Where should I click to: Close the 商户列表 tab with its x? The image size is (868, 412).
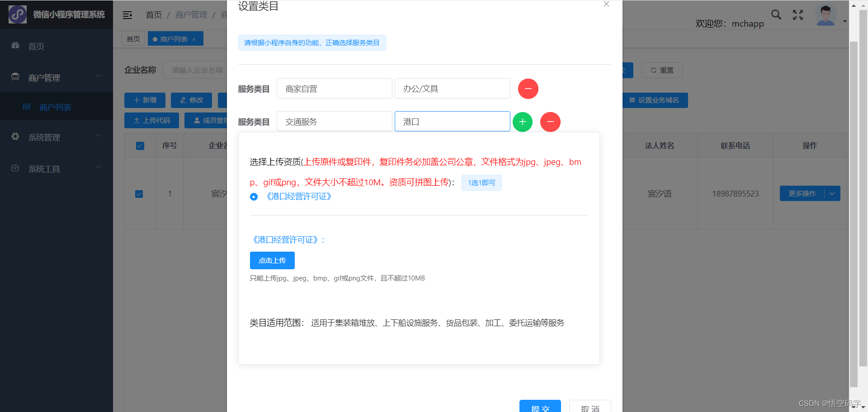point(194,39)
